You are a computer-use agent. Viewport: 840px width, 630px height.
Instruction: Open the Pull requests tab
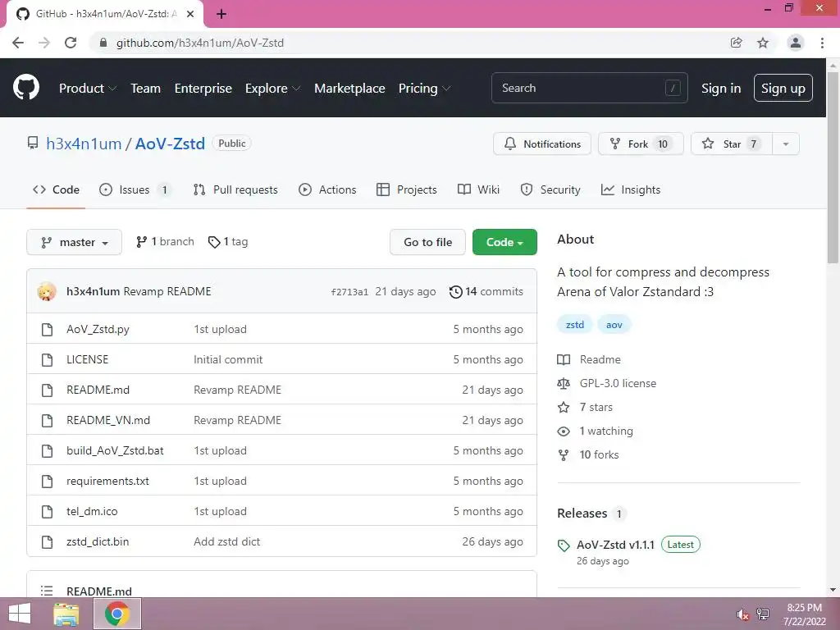pos(235,189)
